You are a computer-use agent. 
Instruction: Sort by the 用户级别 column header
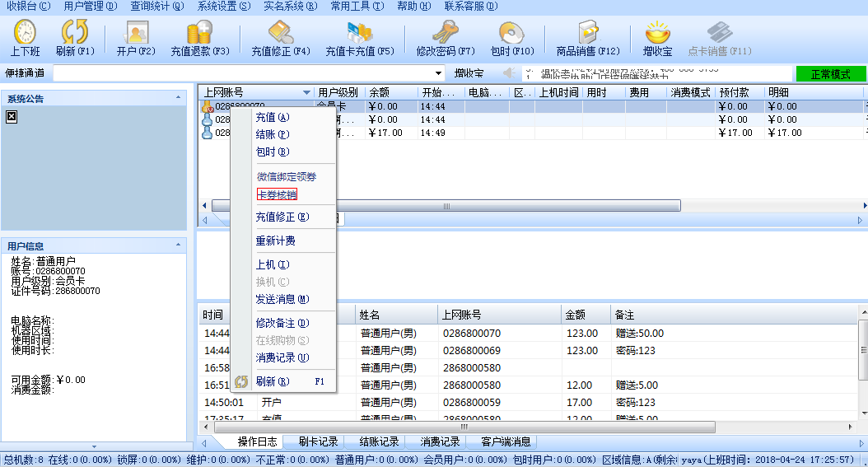[338, 92]
